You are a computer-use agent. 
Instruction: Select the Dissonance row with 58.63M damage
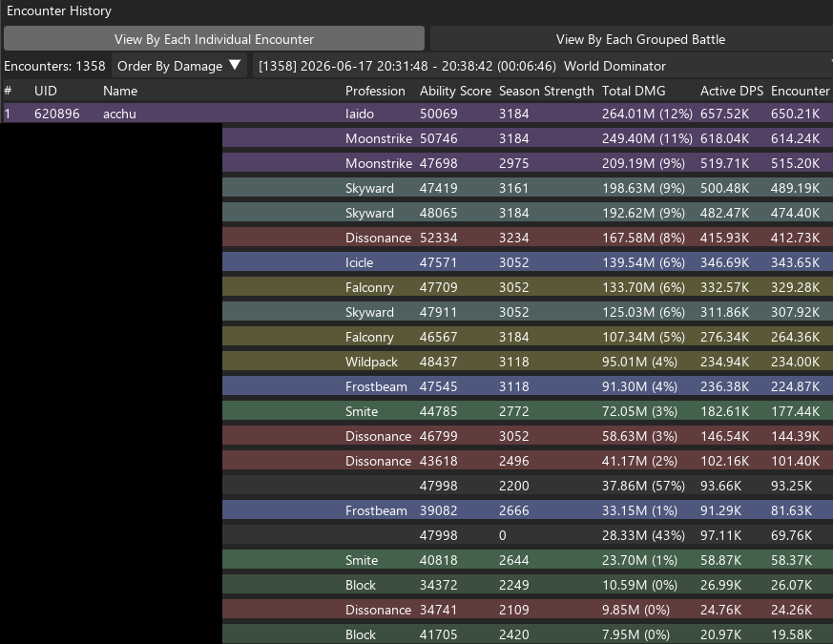[x=528, y=436]
